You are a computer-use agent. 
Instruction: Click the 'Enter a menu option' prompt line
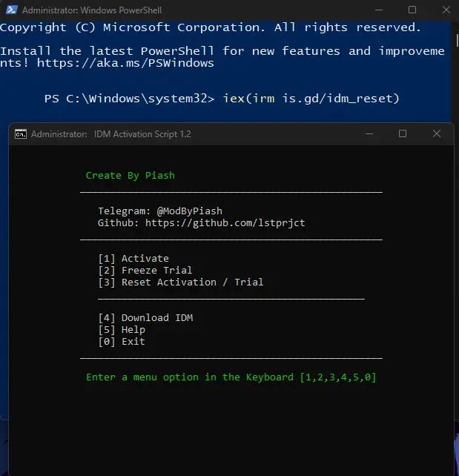click(231, 377)
